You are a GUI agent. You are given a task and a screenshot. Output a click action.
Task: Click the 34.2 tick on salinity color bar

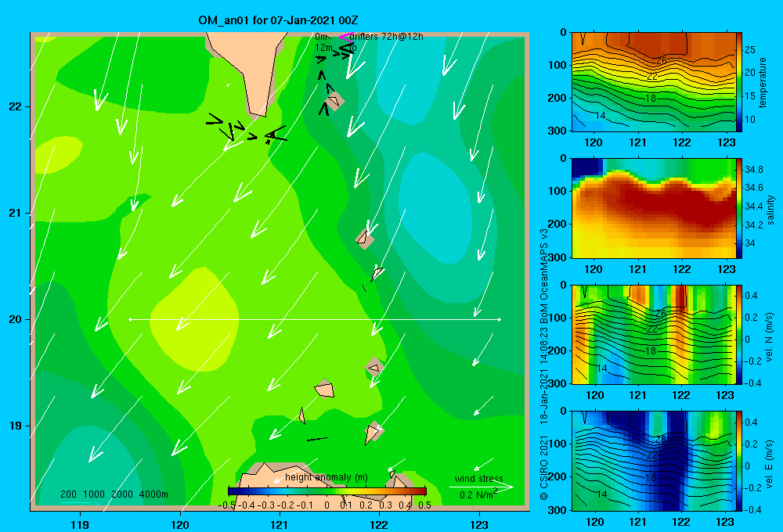coord(753,225)
